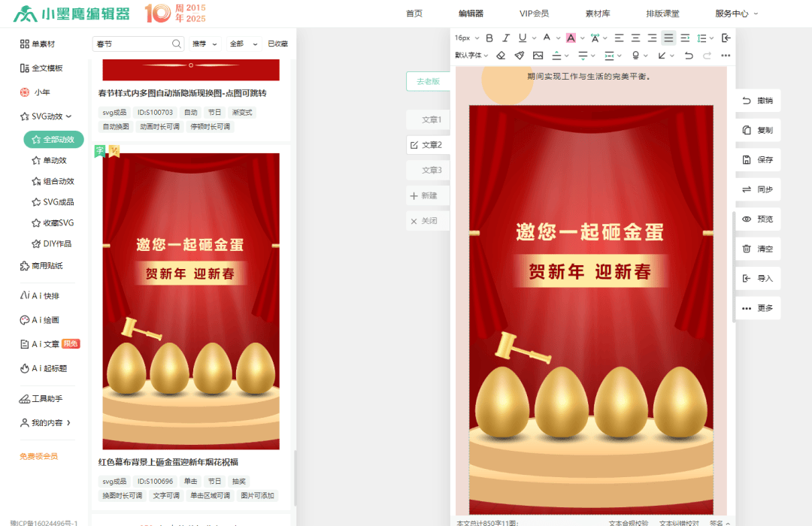
Task: Click the eraser clear-format icon
Action: coord(501,56)
